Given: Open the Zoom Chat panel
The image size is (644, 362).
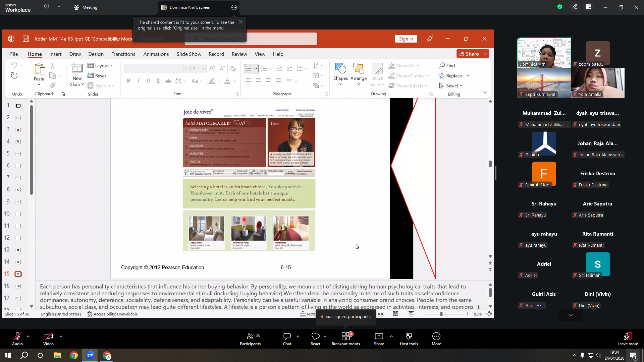Looking at the screenshot, I should click(287, 339).
